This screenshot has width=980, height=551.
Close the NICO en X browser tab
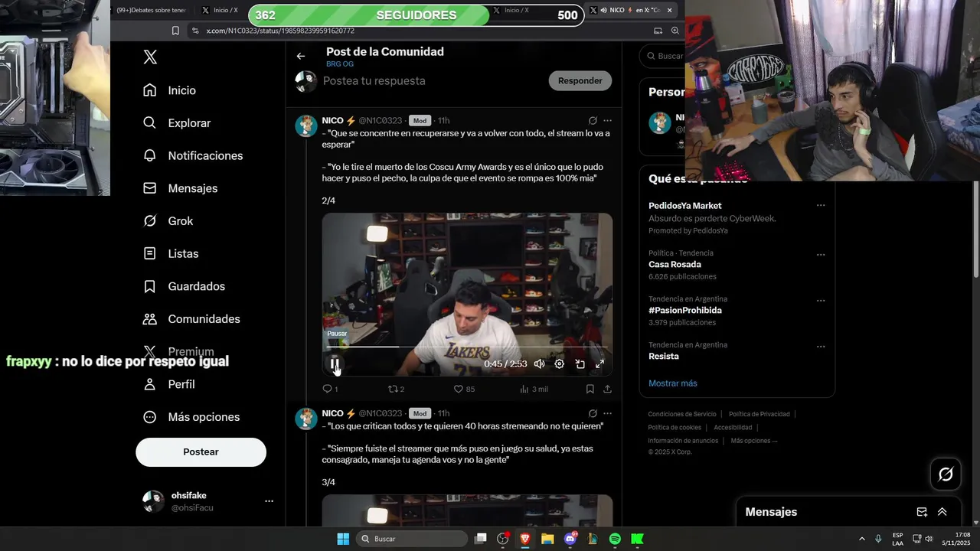669,10
